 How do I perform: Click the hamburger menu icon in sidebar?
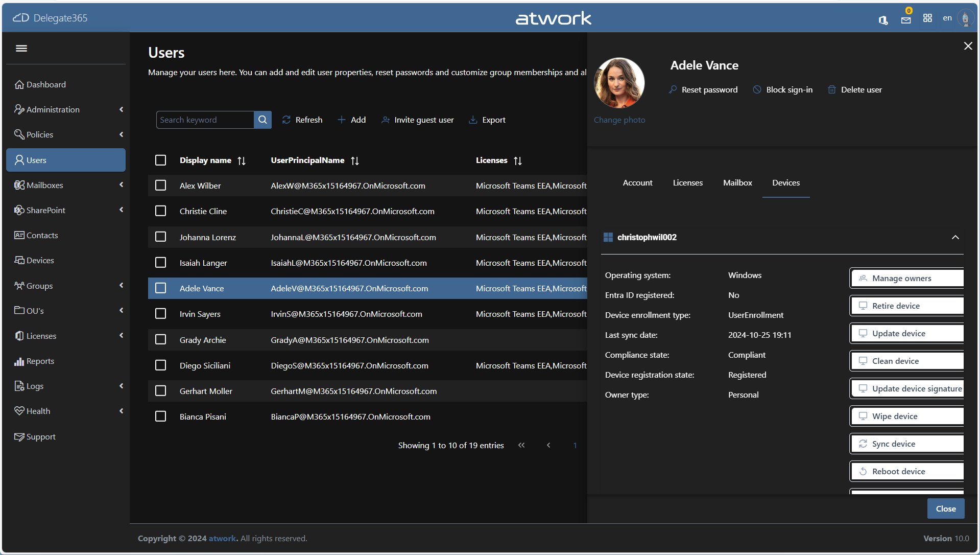pos(21,48)
